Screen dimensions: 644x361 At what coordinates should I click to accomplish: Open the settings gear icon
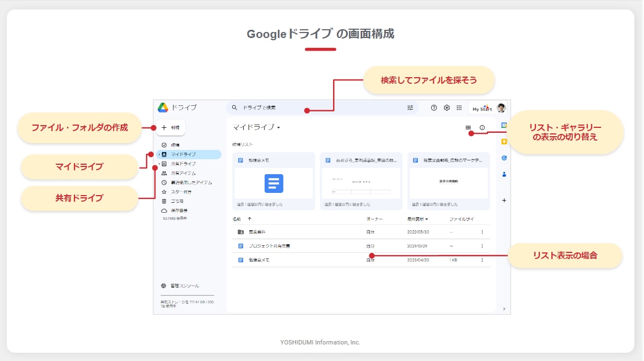pyautogui.click(x=447, y=107)
